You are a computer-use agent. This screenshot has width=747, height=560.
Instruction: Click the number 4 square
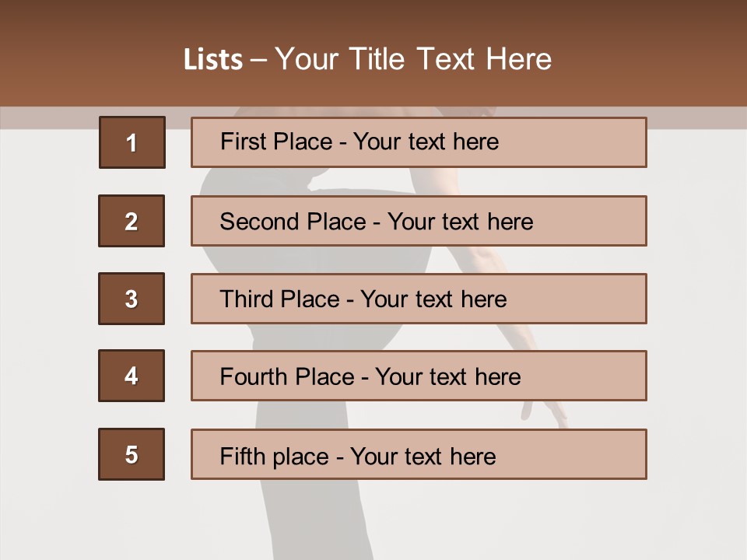click(132, 376)
